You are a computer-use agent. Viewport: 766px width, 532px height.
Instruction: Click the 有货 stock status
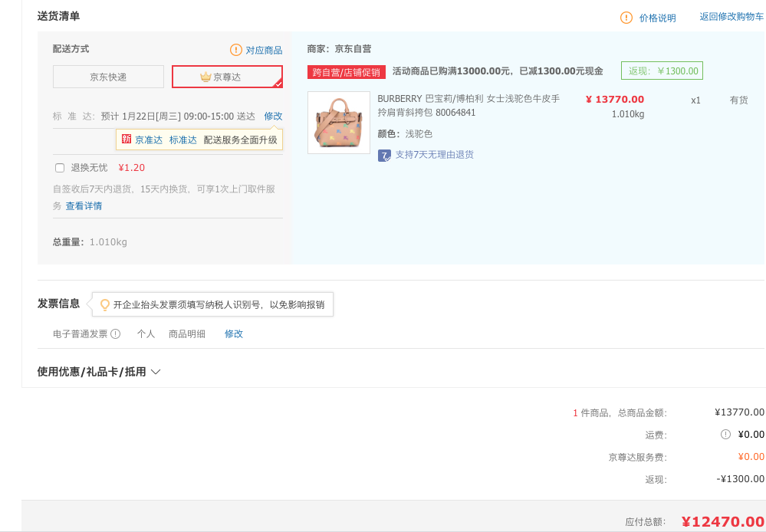(738, 100)
